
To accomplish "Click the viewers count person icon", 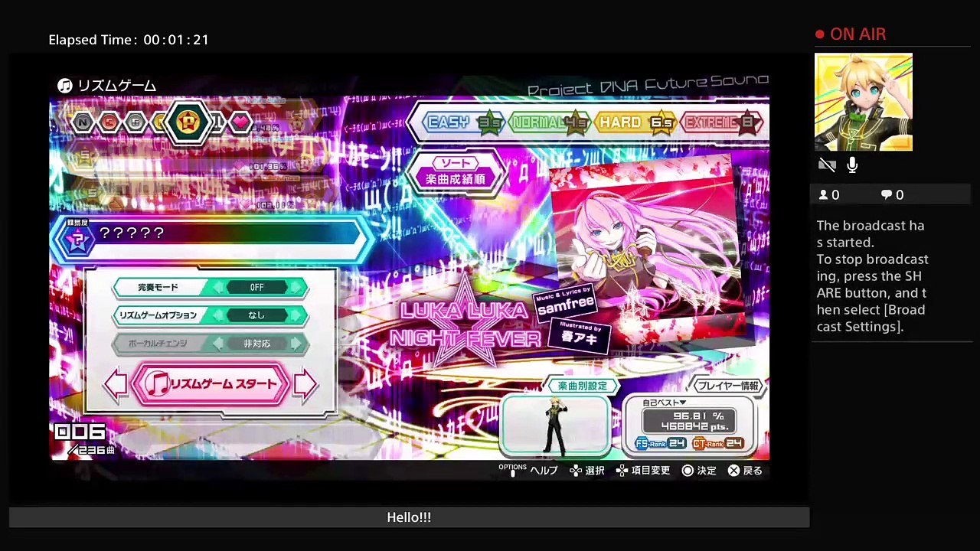I will coord(824,195).
